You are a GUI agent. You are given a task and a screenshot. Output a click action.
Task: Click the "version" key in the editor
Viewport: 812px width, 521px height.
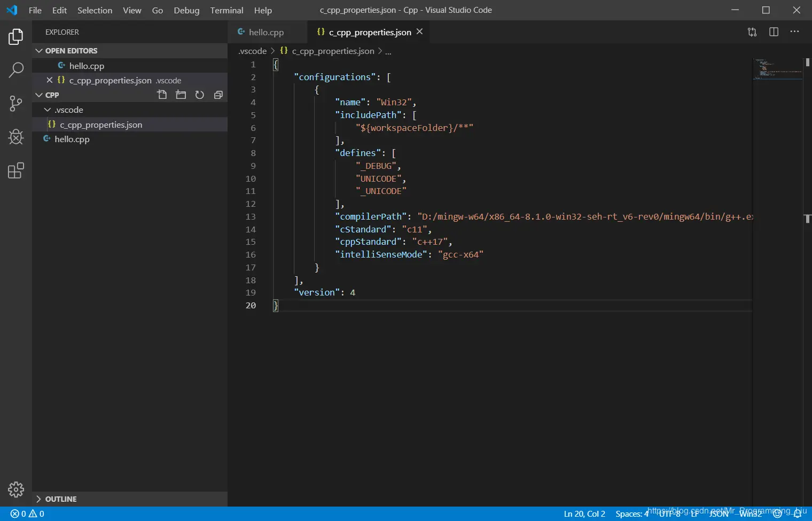[x=317, y=292]
